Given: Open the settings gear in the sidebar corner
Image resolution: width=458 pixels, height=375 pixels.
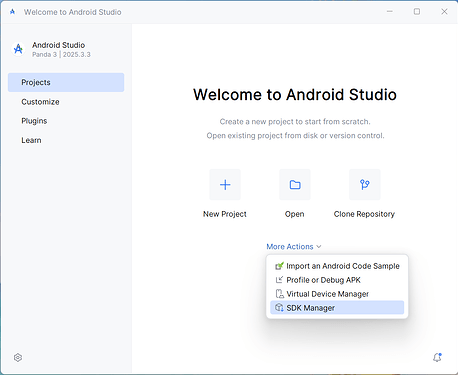Looking at the screenshot, I should click(x=18, y=358).
